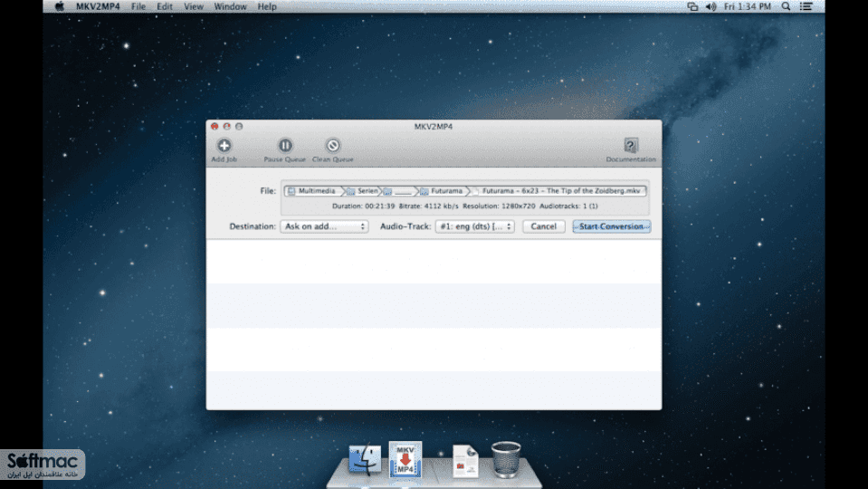Select the Zoidberg.mkv file path segment
The height and width of the screenshot is (489, 868).
pos(558,191)
